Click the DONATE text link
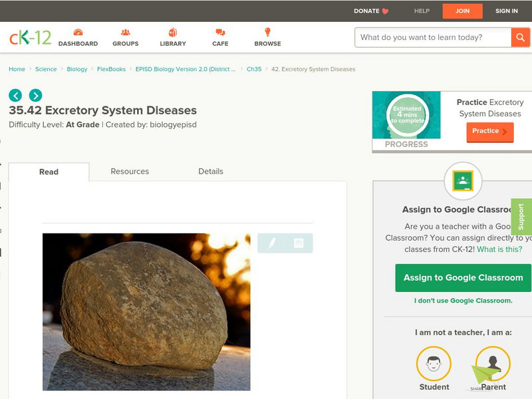 coord(366,11)
